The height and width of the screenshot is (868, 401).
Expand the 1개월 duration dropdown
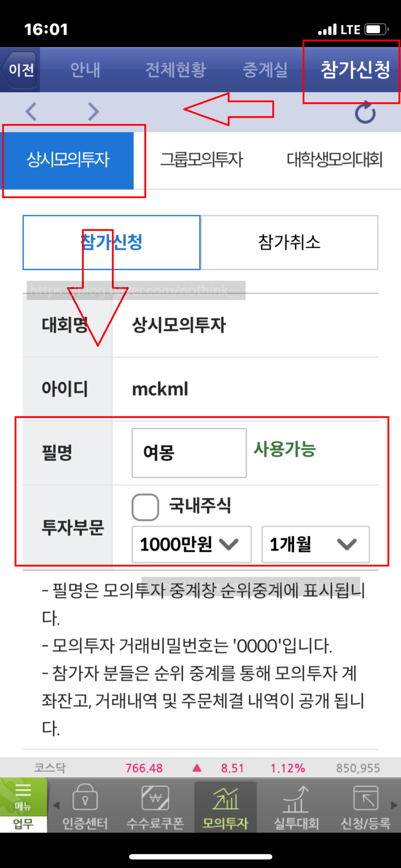click(315, 545)
